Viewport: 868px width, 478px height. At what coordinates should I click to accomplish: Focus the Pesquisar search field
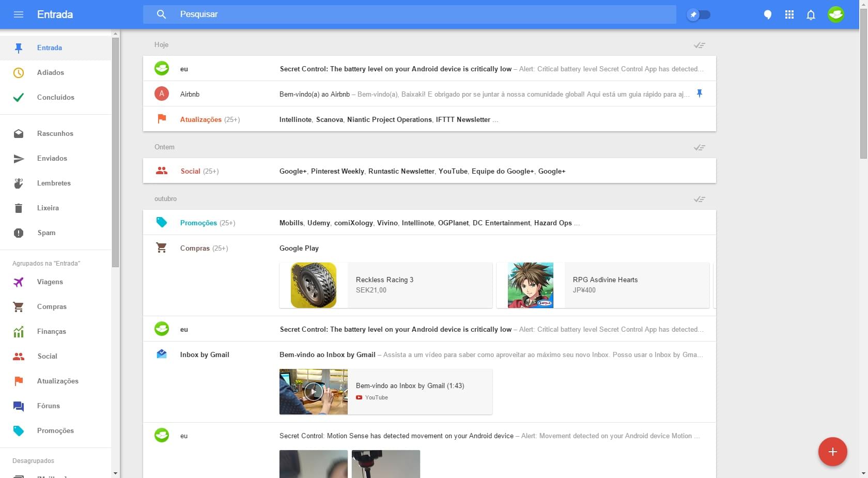click(x=410, y=14)
